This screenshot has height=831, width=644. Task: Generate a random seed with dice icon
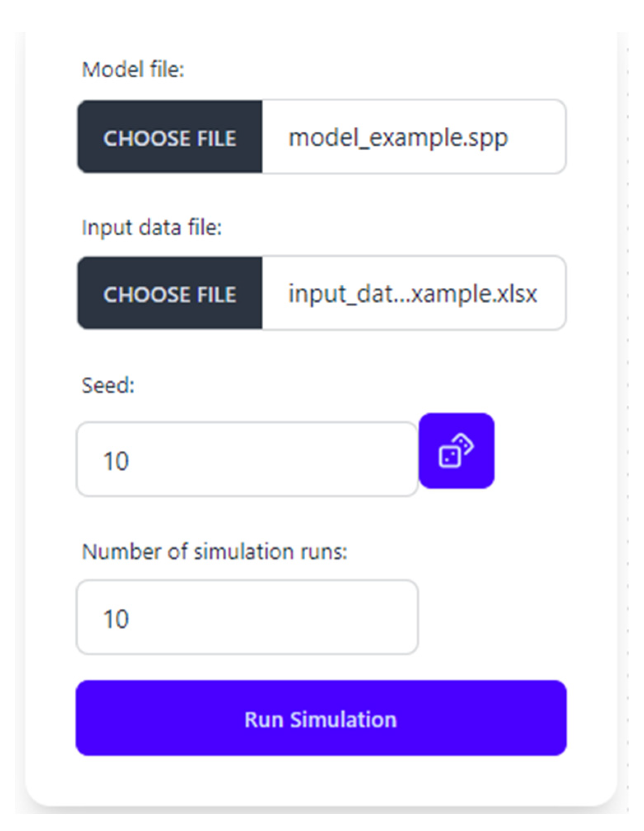click(x=456, y=451)
